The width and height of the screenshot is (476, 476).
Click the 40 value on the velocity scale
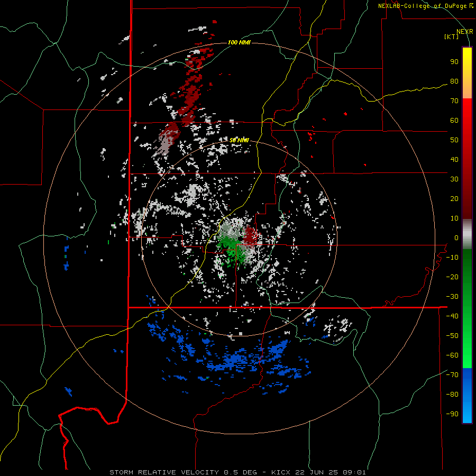pos(454,160)
